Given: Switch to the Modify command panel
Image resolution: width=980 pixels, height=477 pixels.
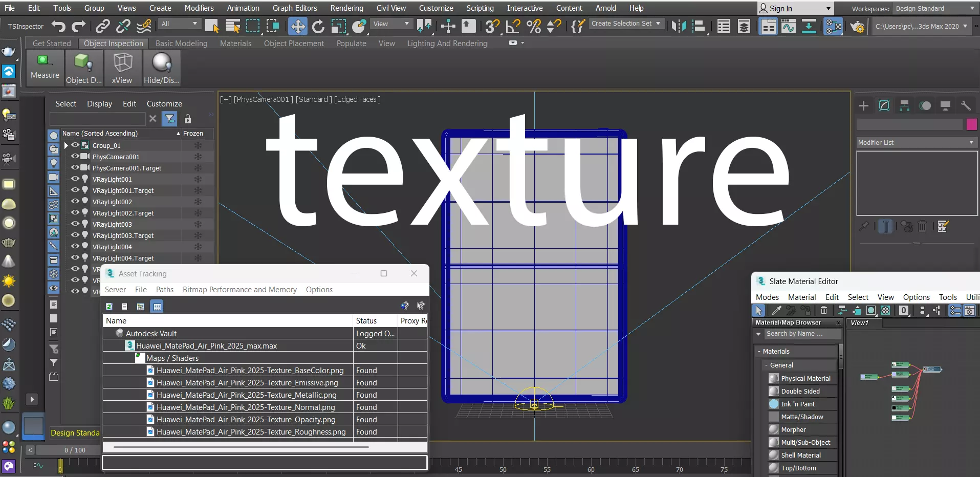Looking at the screenshot, I should tap(884, 105).
